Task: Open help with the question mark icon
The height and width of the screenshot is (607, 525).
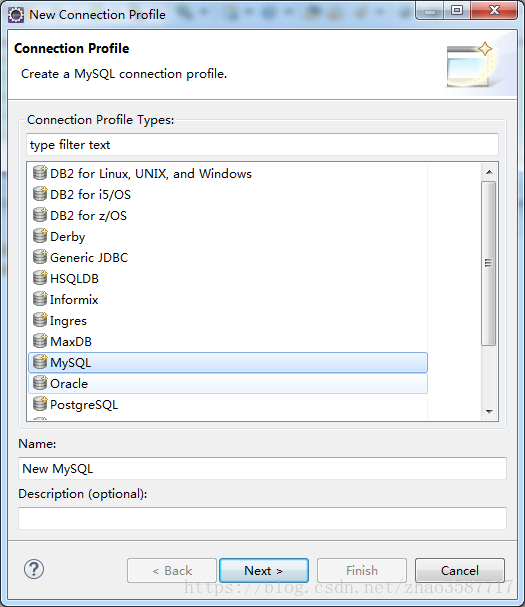Action: 34,569
